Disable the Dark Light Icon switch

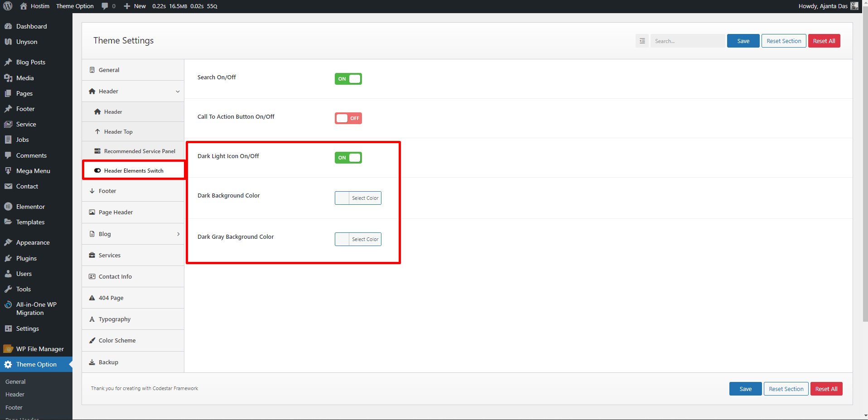348,158
